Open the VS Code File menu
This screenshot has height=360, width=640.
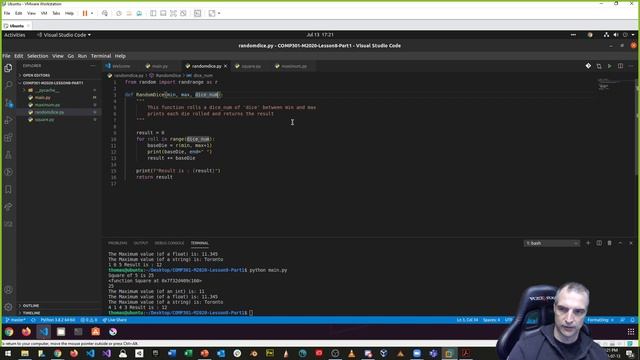pos(6,56)
